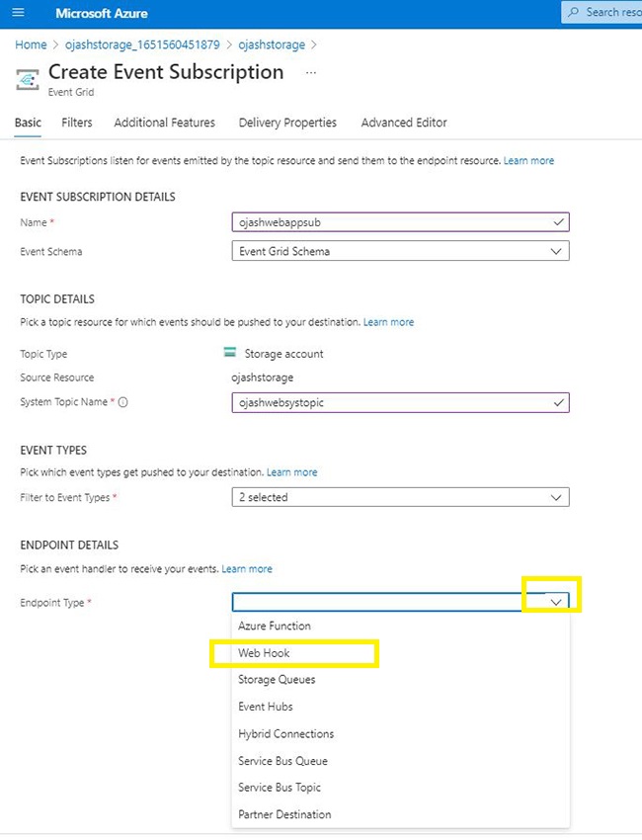Choose Web Hook from endpoint list

[x=264, y=653]
